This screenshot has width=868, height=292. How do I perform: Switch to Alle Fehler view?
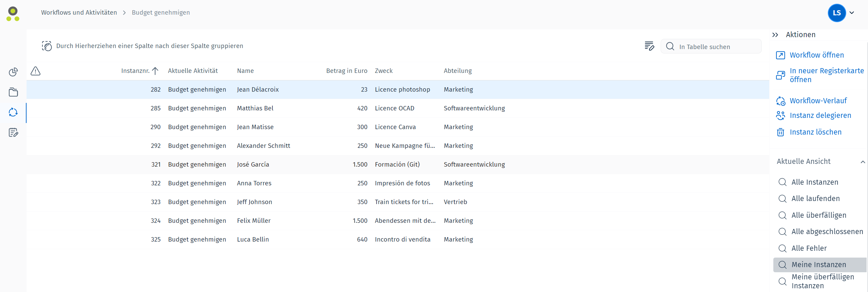pos(809,248)
